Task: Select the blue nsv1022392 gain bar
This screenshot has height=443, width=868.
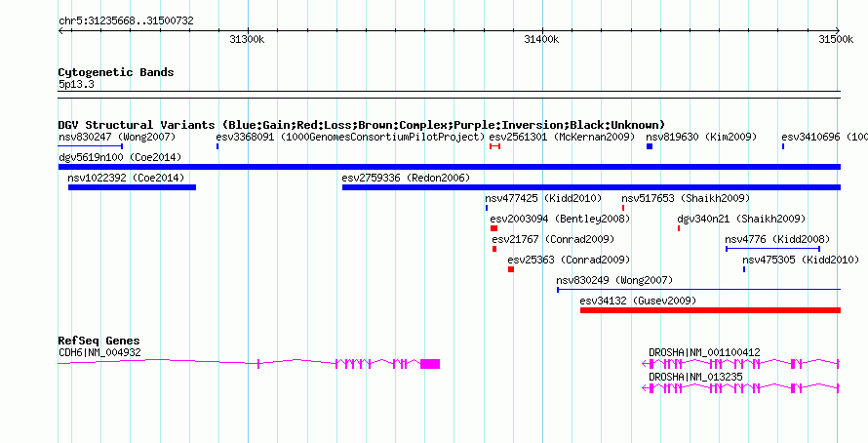Action: point(133,187)
